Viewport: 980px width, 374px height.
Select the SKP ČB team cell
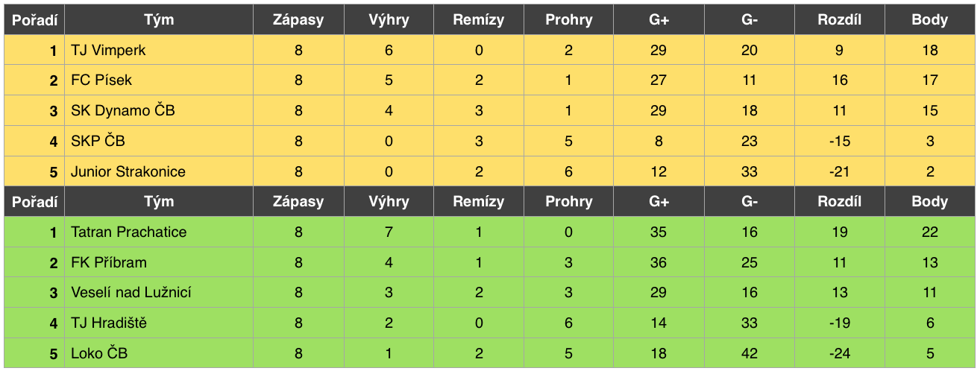(x=159, y=141)
